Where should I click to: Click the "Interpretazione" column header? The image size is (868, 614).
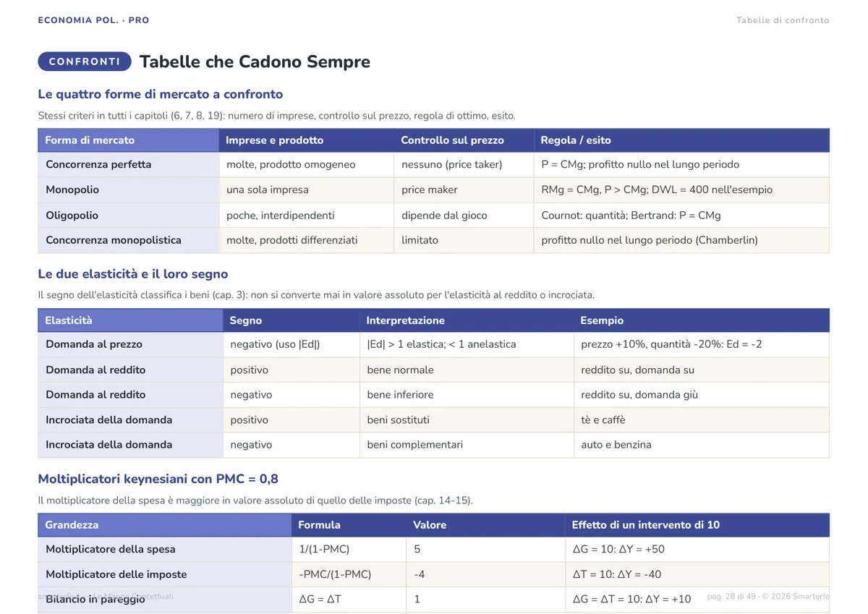pyautogui.click(x=467, y=320)
